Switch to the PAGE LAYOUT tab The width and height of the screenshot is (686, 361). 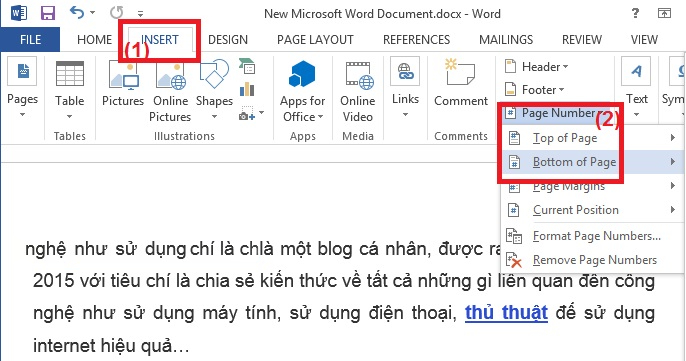[315, 40]
